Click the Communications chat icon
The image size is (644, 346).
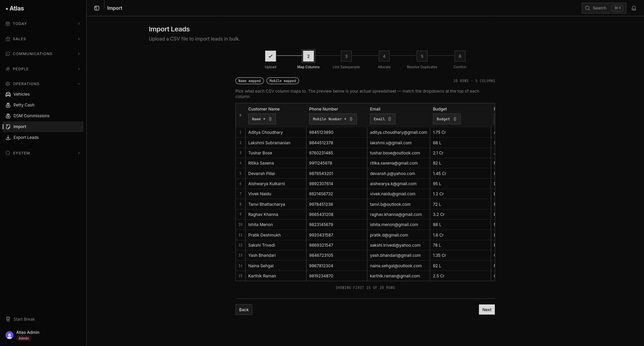8,54
